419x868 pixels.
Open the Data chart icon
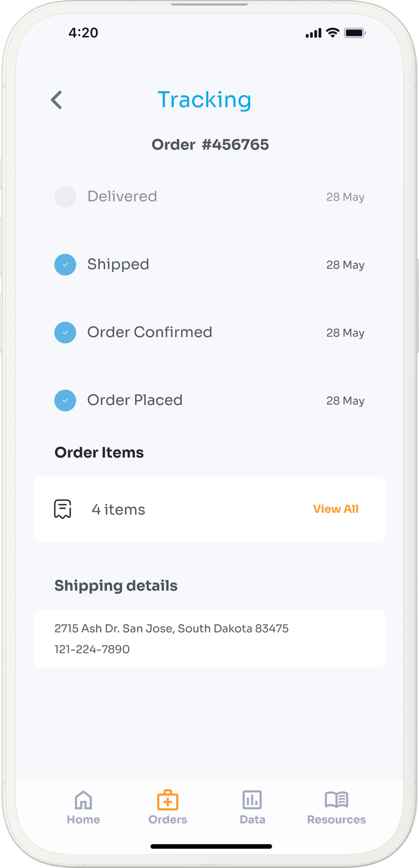coord(252,800)
